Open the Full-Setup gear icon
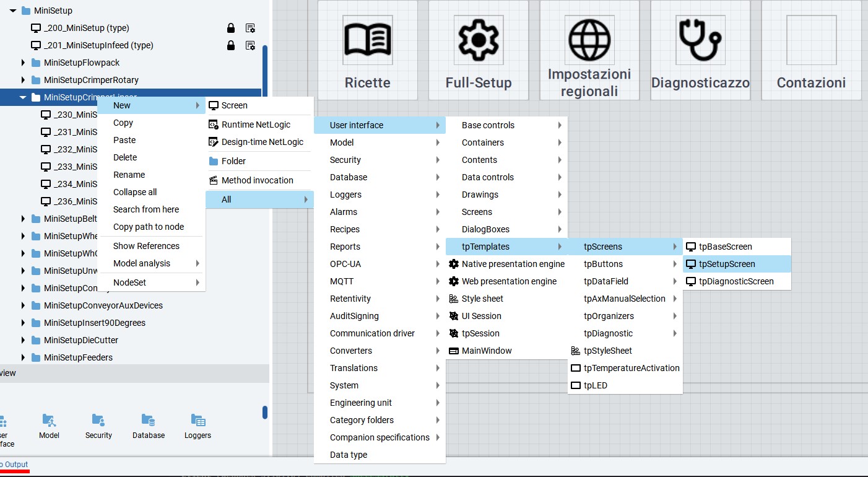 478,40
